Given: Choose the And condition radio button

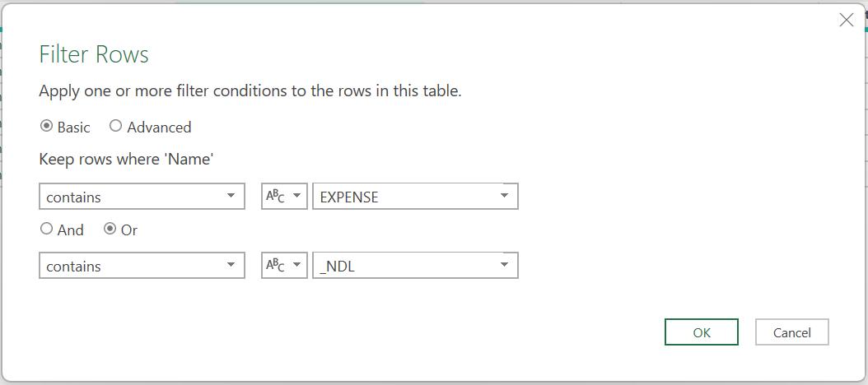Looking at the screenshot, I should pos(46,229).
